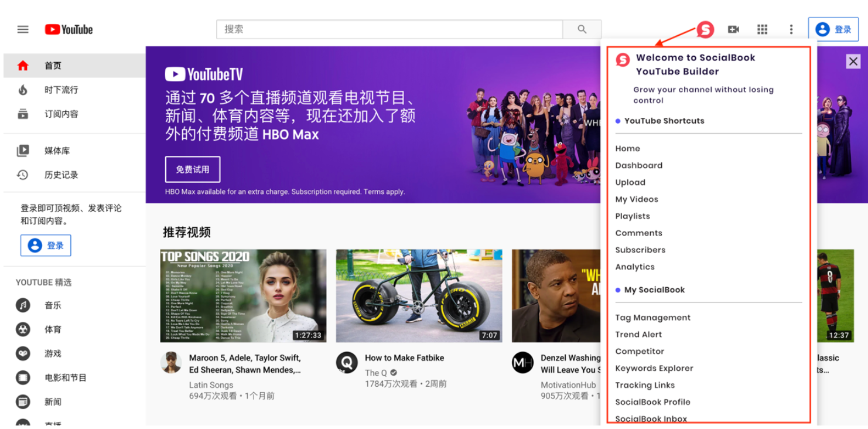Open SocialBook Profile in the popup

point(652,402)
